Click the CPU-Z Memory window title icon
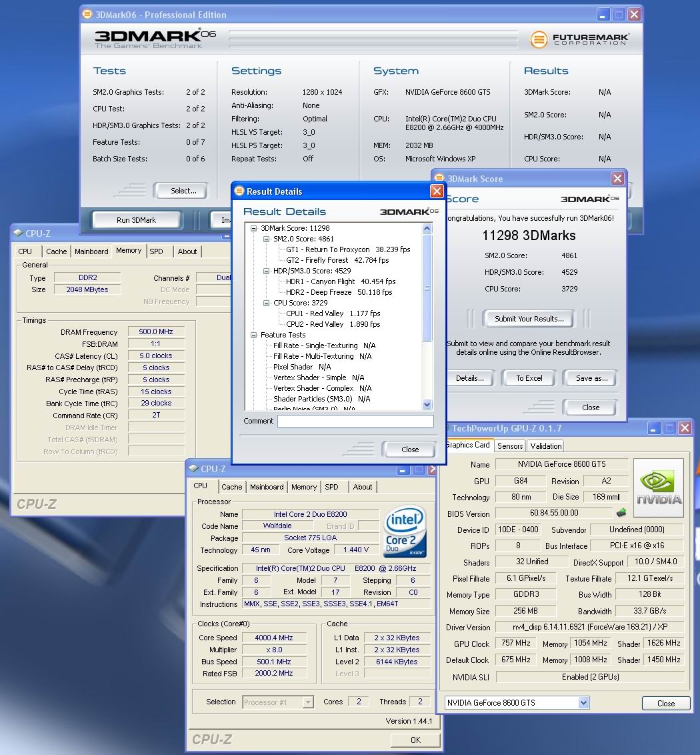Viewport: 700px width, 755px height. point(18,233)
